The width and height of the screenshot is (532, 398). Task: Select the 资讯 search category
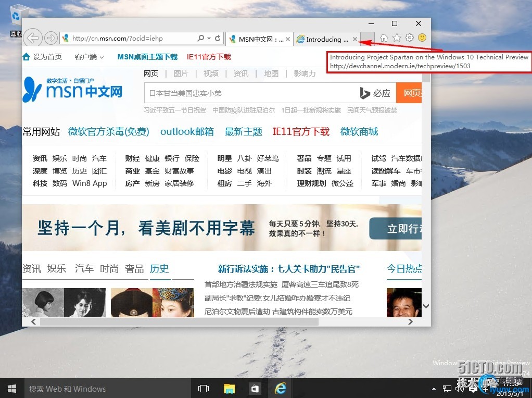pyautogui.click(x=241, y=73)
